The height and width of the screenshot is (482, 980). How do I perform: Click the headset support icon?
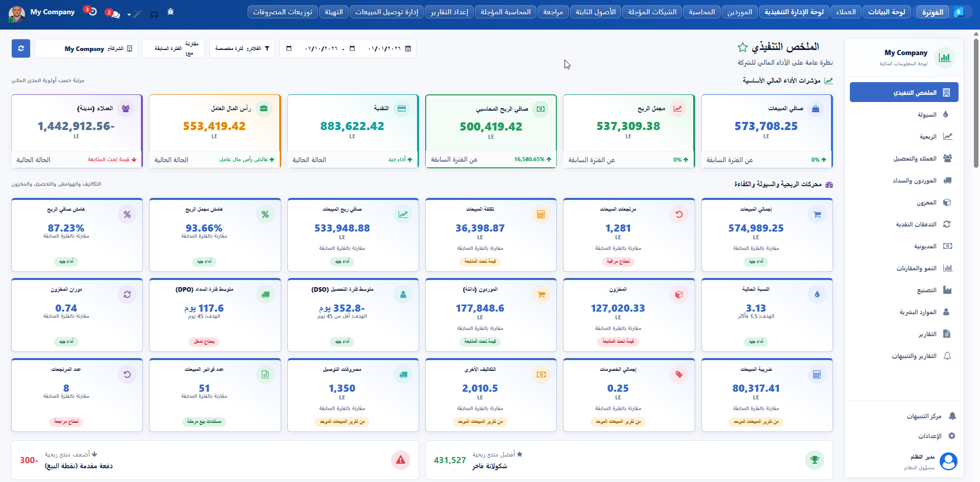(154, 14)
